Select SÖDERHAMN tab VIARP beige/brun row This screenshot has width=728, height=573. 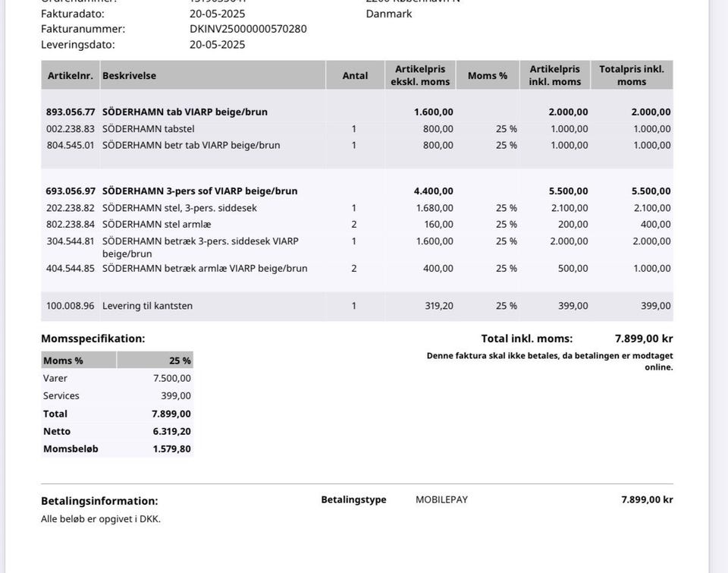click(357, 112)
